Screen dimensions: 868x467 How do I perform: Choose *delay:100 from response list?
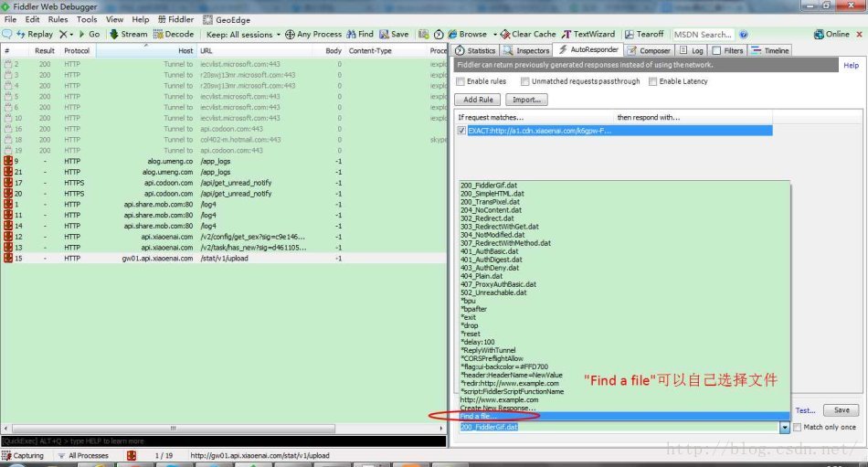[624, 342]
